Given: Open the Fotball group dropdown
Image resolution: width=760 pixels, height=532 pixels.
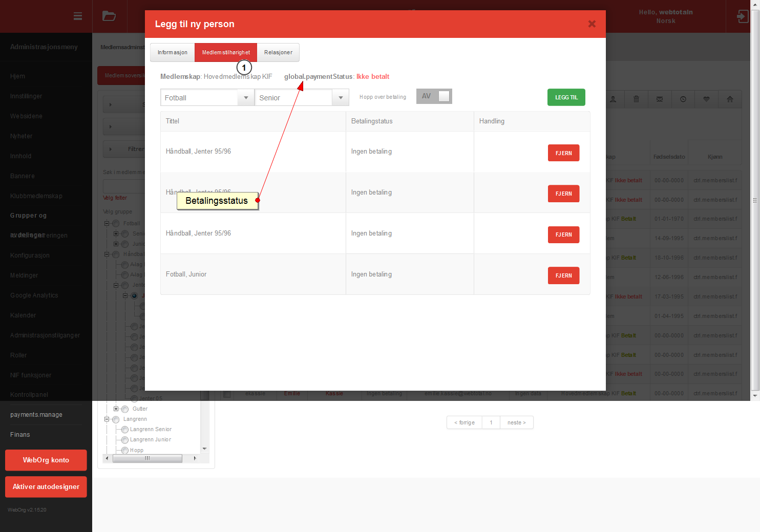Looking at the screenshot, I should click(x=207, y=97).
